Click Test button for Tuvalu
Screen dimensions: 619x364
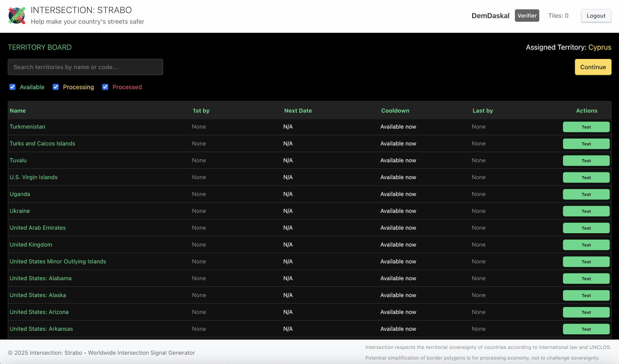pos(586,161)
